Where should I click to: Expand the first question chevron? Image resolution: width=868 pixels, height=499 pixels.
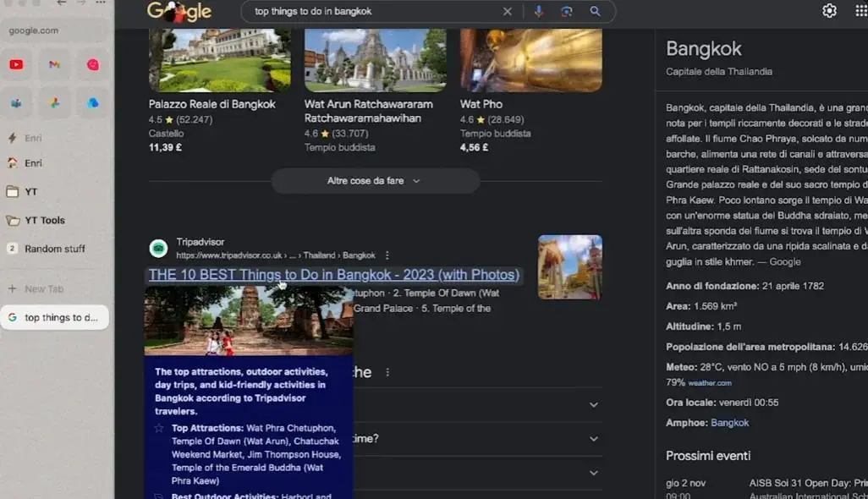point(593,405)
